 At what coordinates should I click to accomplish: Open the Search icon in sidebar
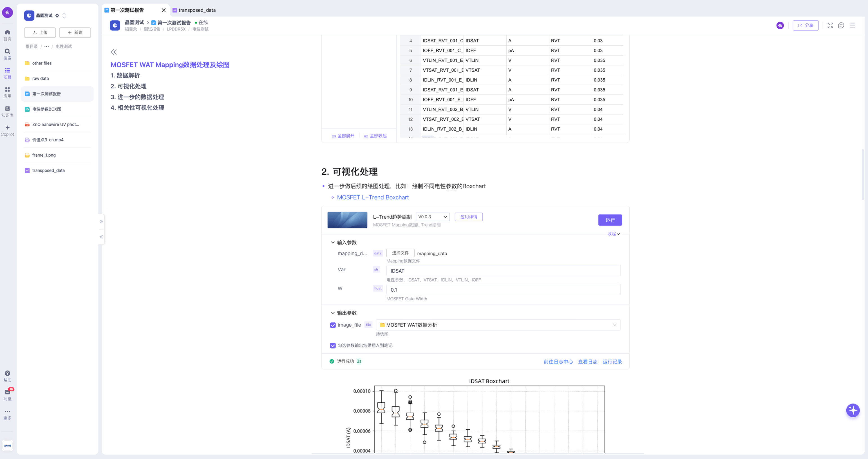pos(7,53)
